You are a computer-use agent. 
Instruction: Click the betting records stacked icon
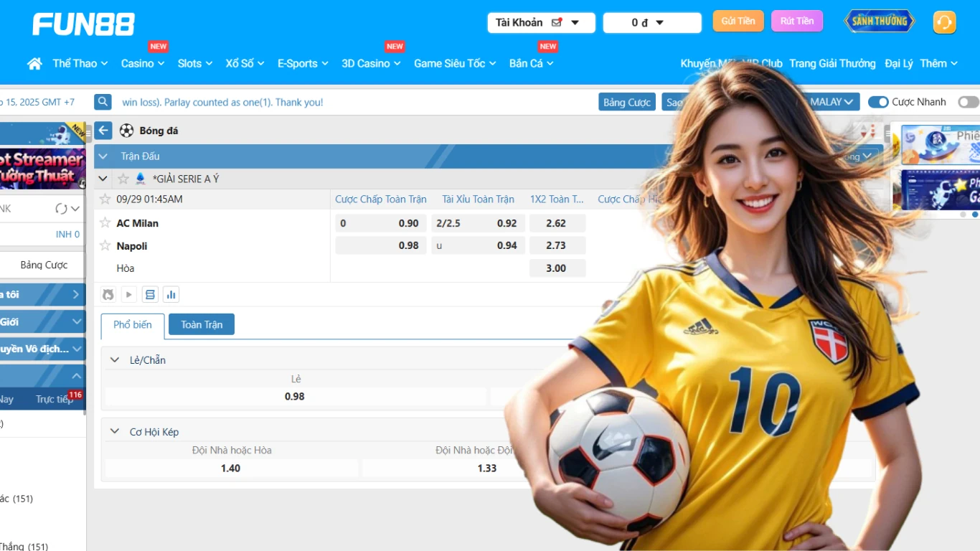tap(150, 294)
